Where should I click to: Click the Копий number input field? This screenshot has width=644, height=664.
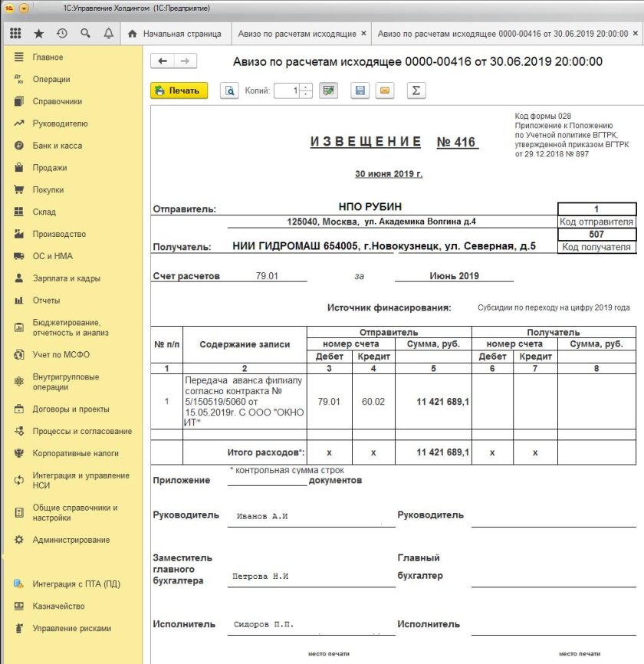click(x=287, y=90)
